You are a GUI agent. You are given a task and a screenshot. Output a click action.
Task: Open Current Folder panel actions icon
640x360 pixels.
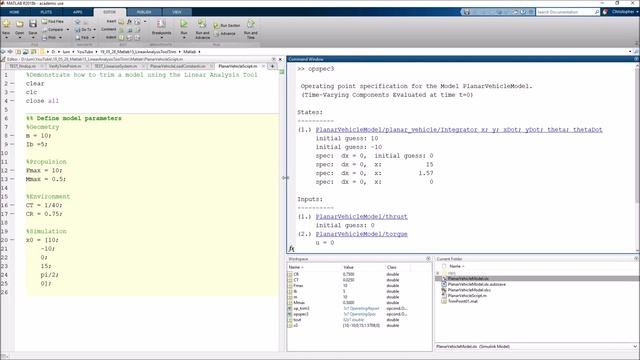[636, 259]
